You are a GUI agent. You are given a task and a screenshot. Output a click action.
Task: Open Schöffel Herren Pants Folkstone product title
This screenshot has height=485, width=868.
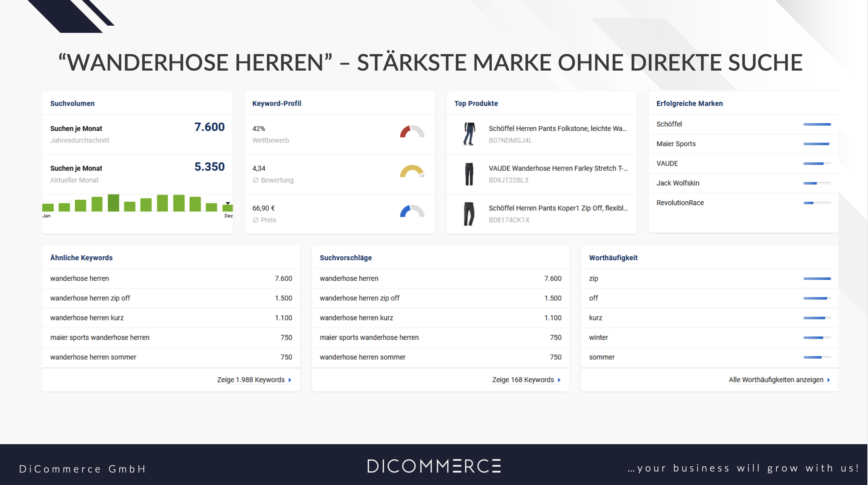pyautogui.click(x=558, y=128)
